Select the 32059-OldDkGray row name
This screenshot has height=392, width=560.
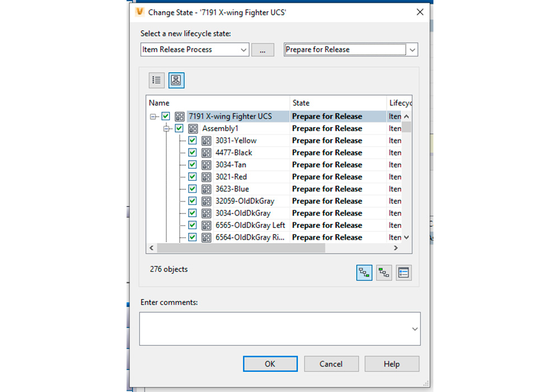[x=245, y=202]
